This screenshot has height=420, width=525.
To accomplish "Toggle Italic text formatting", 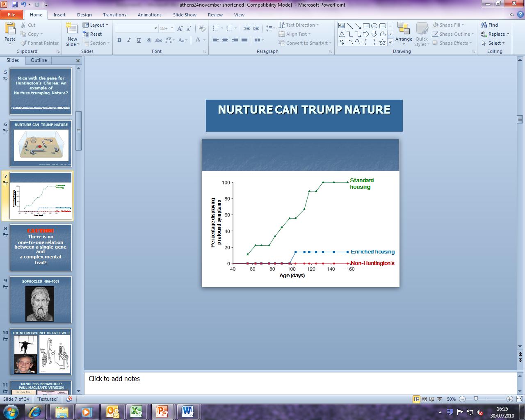I will point(129,40).
